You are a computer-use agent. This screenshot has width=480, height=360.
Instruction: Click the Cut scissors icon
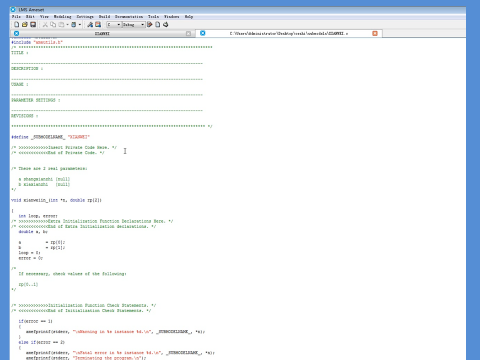pyautogui.click(x=45, y=25)
